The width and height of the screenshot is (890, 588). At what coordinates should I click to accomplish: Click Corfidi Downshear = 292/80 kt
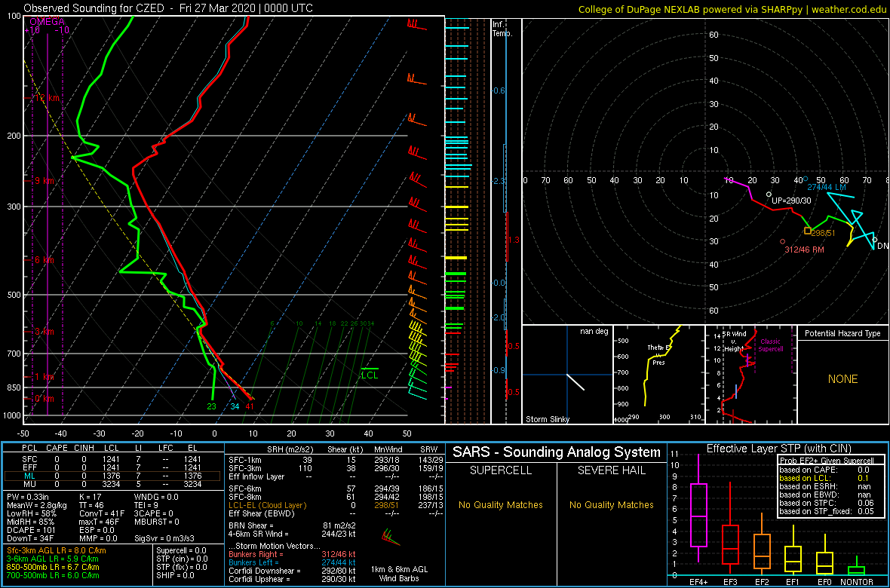[x=292, y=571]
